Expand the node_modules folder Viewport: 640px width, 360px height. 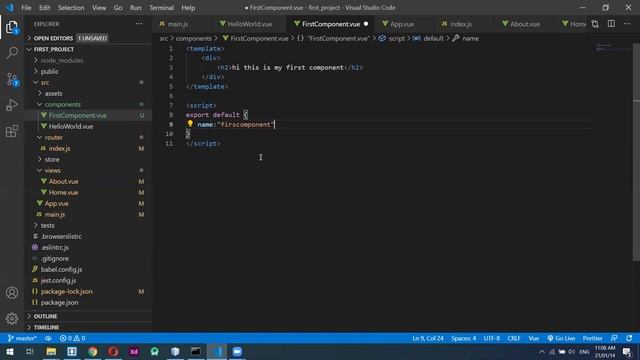89,60
